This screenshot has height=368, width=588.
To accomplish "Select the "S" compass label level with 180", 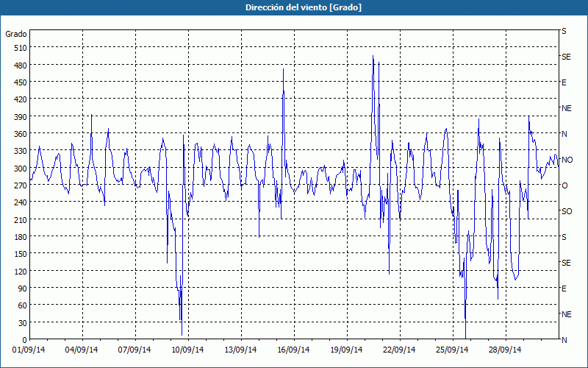I will click(564, 237).
